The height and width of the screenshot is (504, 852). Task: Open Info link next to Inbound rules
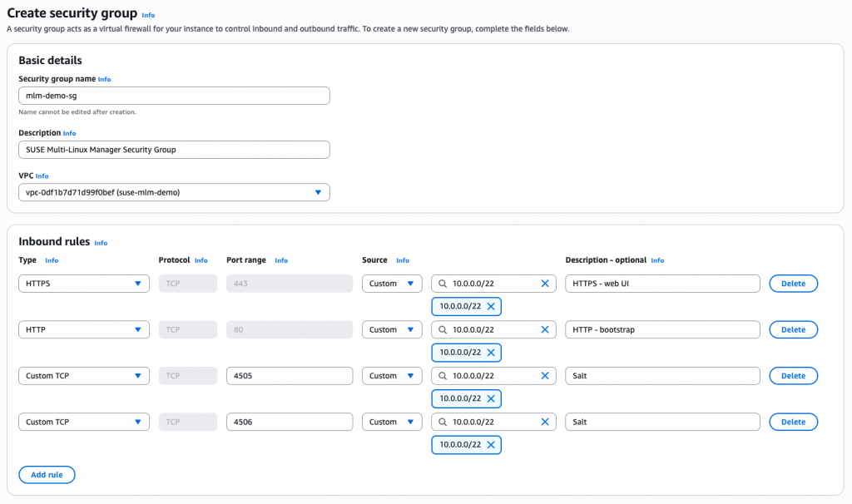[101, 243]
